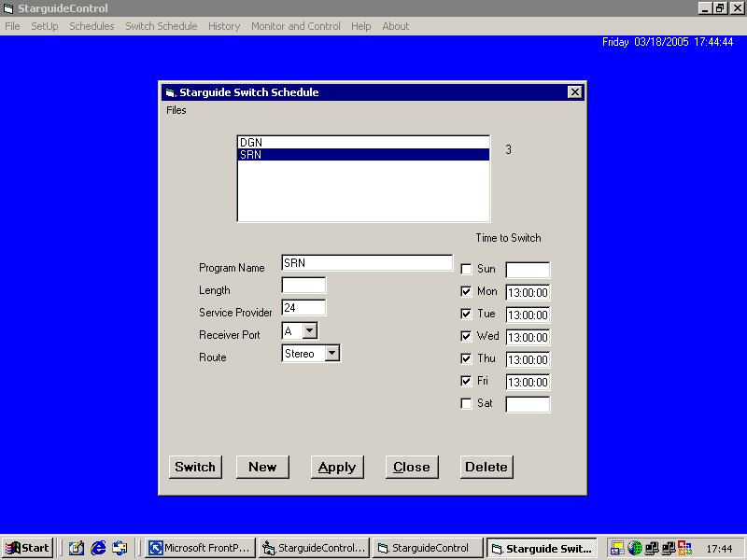Image resolution: width=747 pixels, height=560 pixels.
Task: Click the Program Name input field
Action: tap(367, 263)
